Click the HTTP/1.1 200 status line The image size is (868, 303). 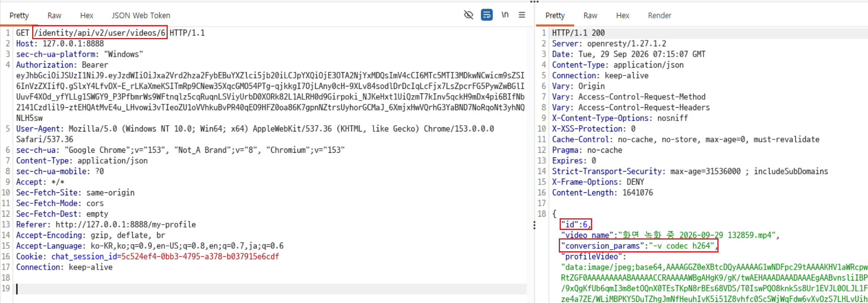[x=578, y=33]
